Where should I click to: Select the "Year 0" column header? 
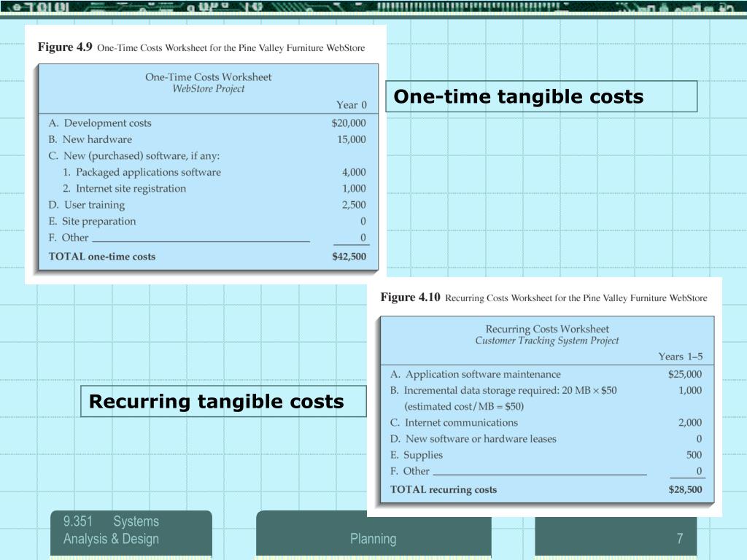coord(352,105)
